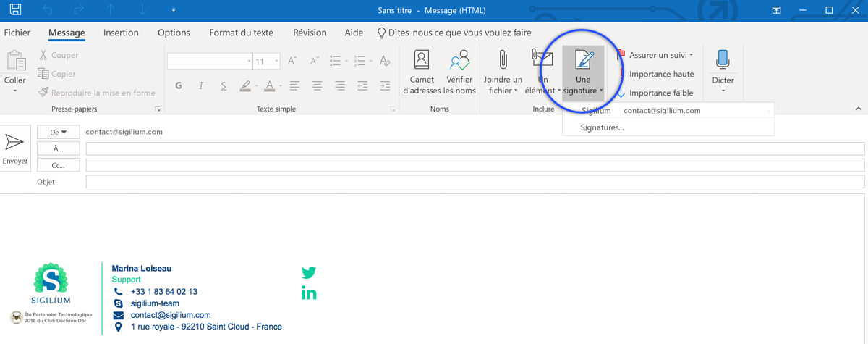This screenshot has width=868, height=344.
Task: Click the Next item down arrow
Action: [142, 10]
